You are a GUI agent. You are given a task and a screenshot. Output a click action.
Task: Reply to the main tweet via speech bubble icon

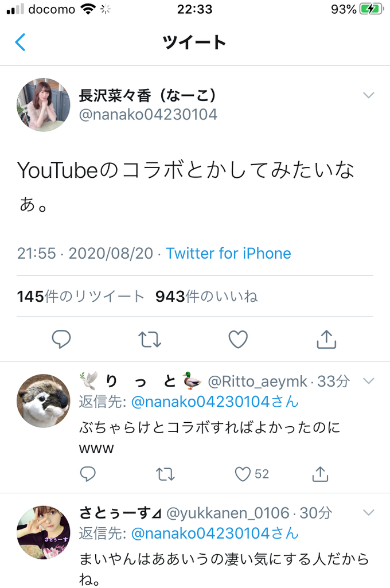(61, 340)
